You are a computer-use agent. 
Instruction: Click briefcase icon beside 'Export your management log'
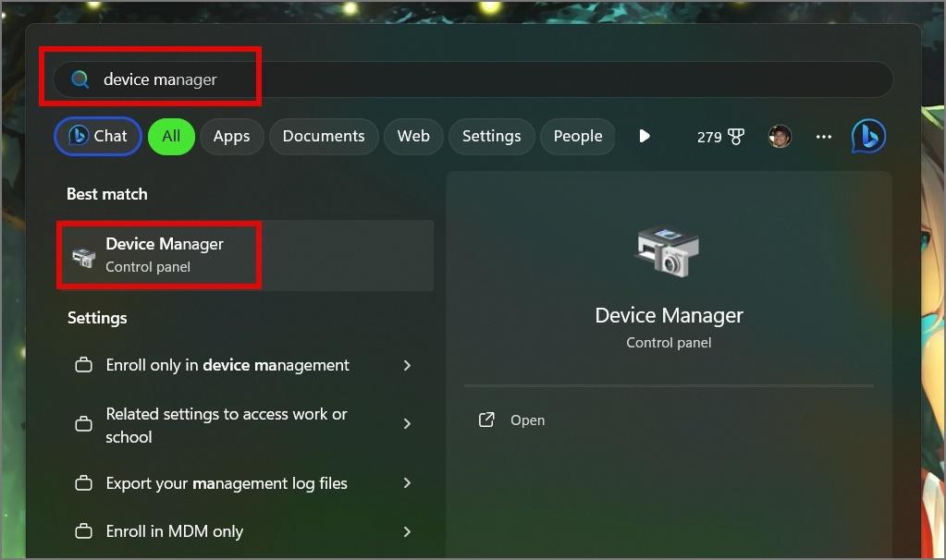click(84, 483)
